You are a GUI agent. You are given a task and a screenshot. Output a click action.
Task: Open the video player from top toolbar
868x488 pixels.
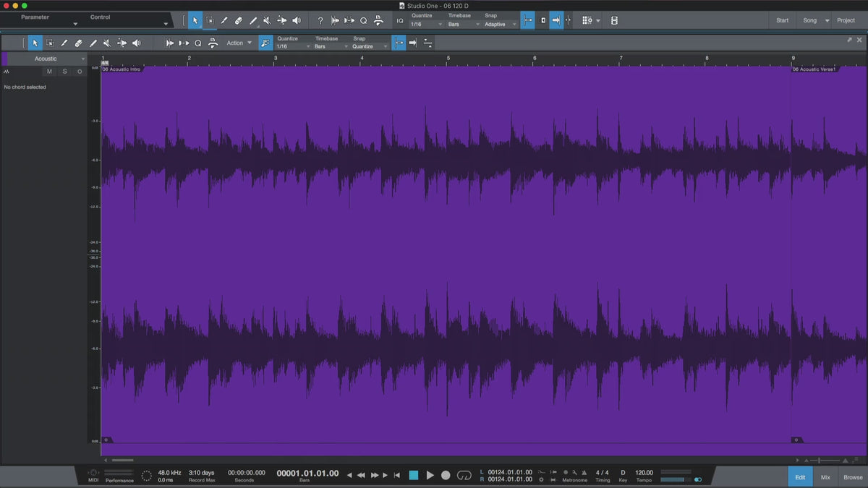click(614, 21)
